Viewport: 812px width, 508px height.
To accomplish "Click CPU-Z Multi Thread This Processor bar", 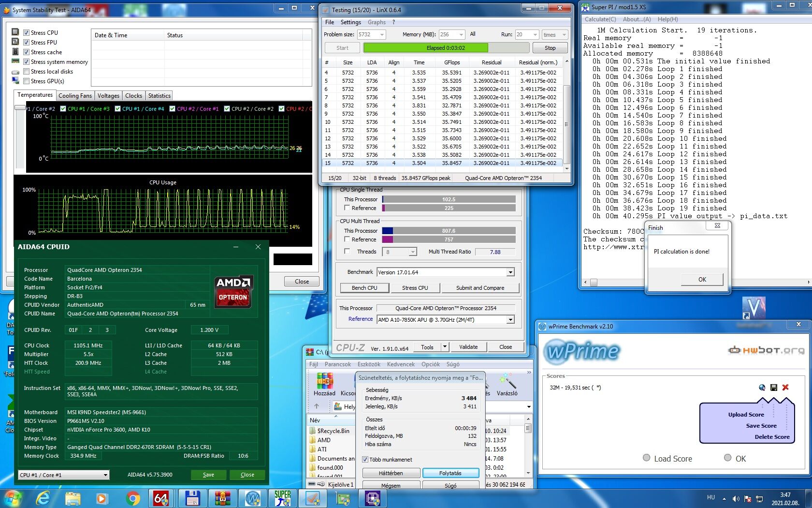I will click(449, 231).
